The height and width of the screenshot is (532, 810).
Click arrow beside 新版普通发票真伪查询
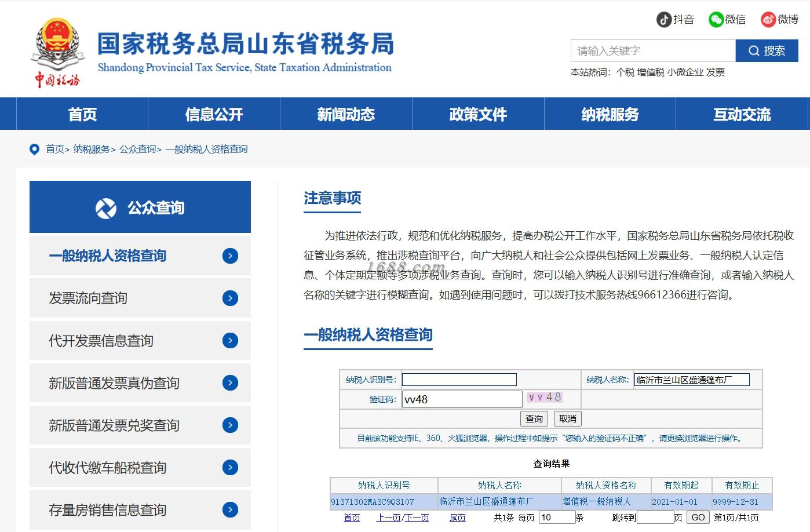point(230,382)
